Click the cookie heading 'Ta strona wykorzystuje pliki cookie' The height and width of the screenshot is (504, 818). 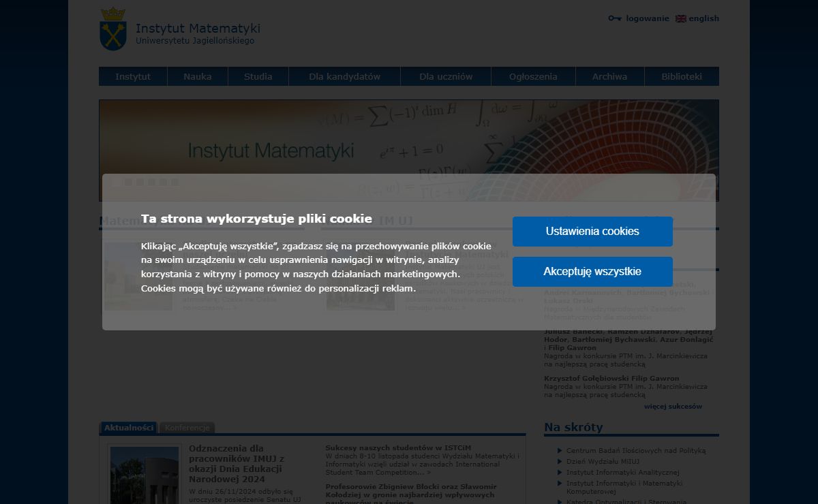click(256, 219)
